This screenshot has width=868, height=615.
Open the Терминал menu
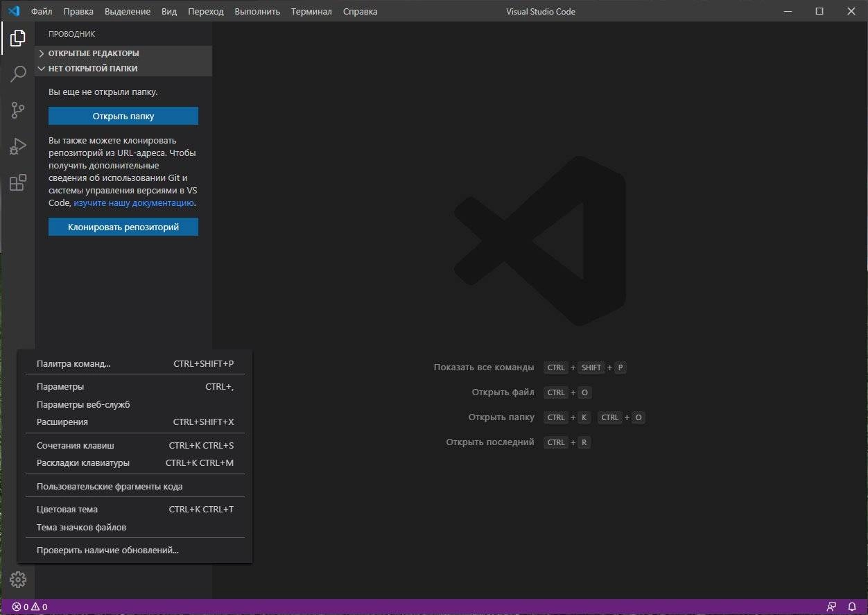311,11
